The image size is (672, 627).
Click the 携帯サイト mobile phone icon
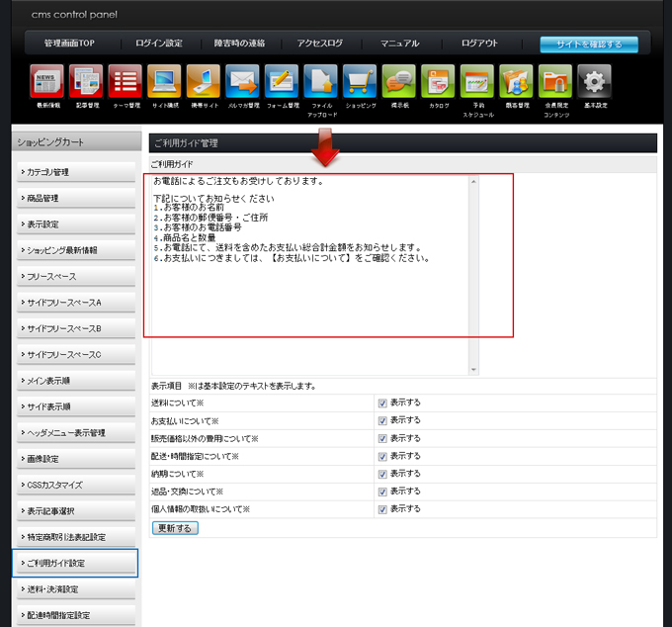(204, 82)
